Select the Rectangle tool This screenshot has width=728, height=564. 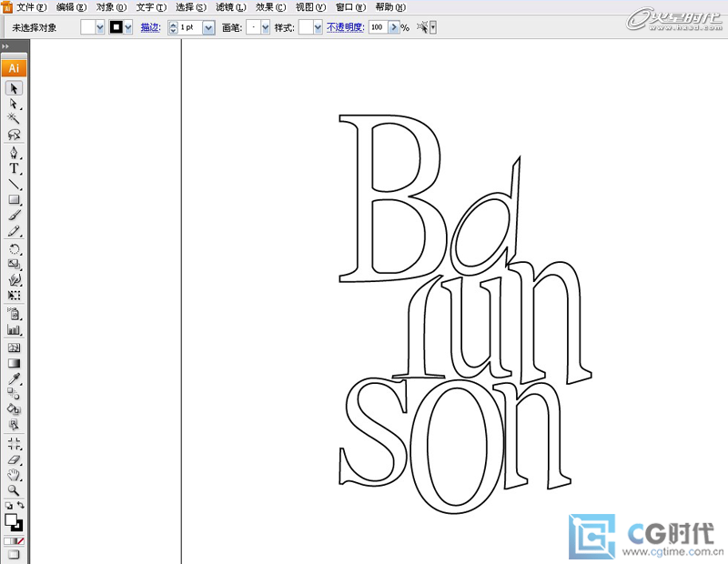(14, 199)
